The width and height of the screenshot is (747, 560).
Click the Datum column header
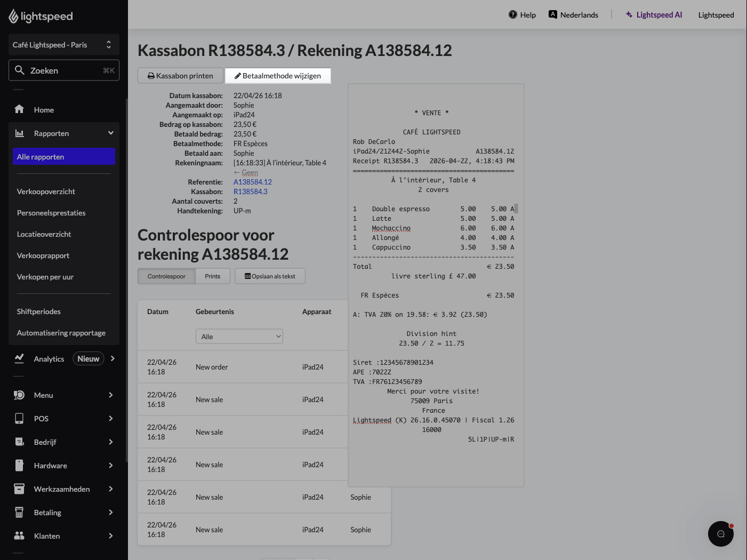(x=158, y=311)
